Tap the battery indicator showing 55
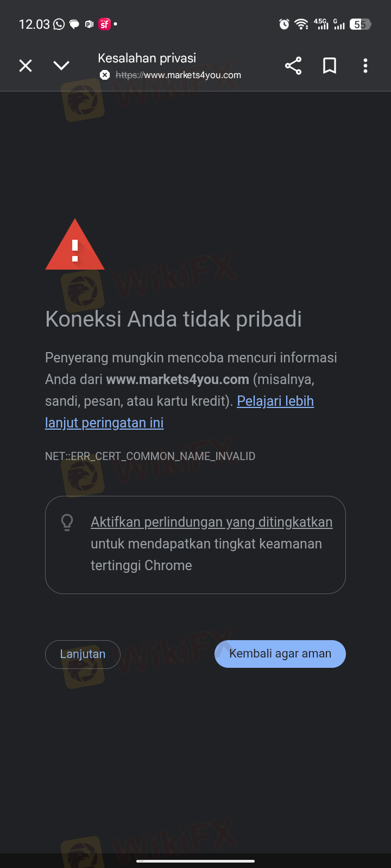Viewport: 391px width, 868px height. [x=360, y=24]
